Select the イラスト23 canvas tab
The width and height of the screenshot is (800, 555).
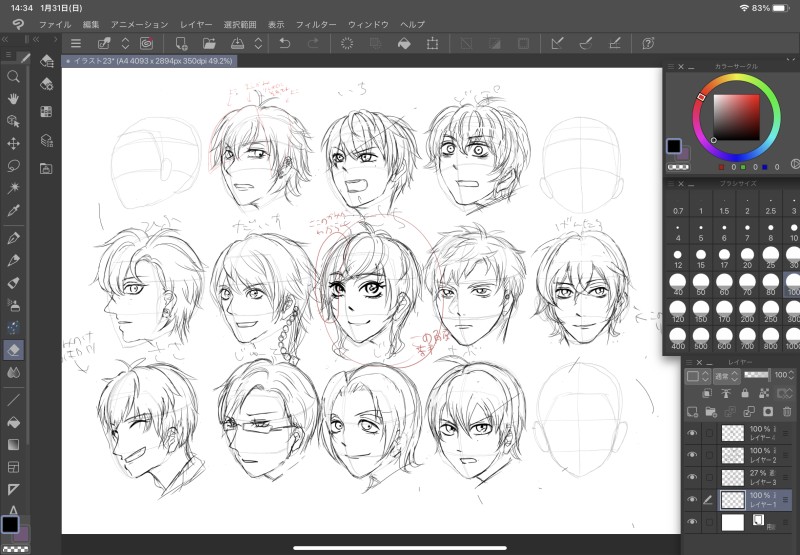149,61
